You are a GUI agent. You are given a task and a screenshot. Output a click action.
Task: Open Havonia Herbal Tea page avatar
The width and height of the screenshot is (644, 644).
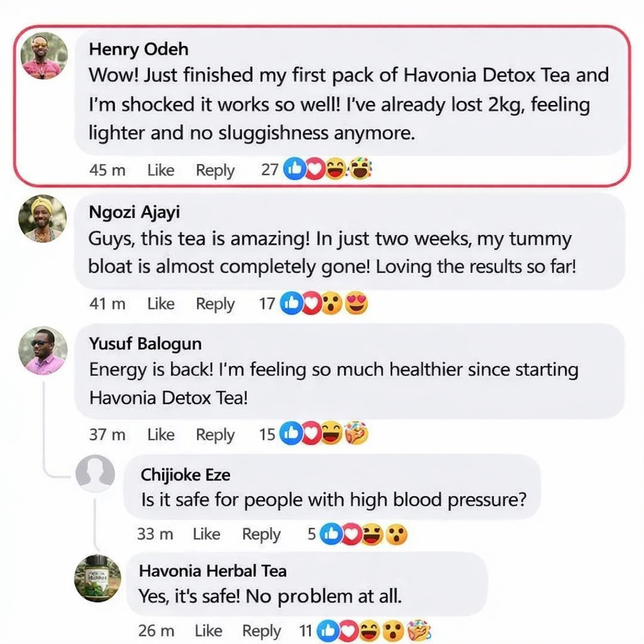click(x=97, y=577)
